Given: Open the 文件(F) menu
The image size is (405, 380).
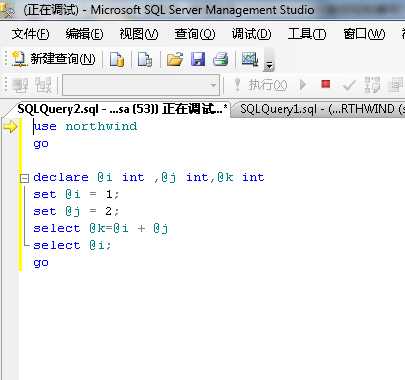Looking at the screenshot, I should click(30, 34).
